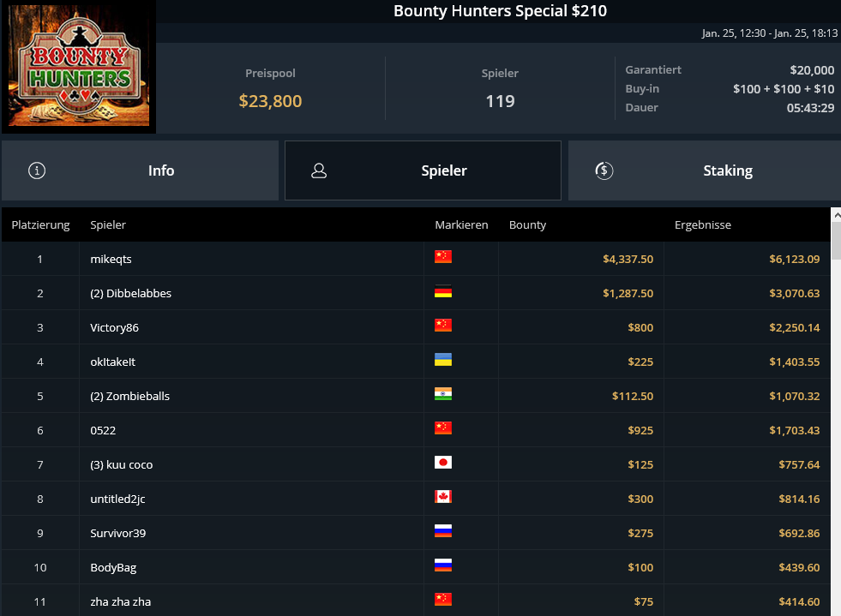Screen dimensions: 841x616
Task: Sort by the Bounty column header
Action: click(527, 225)
